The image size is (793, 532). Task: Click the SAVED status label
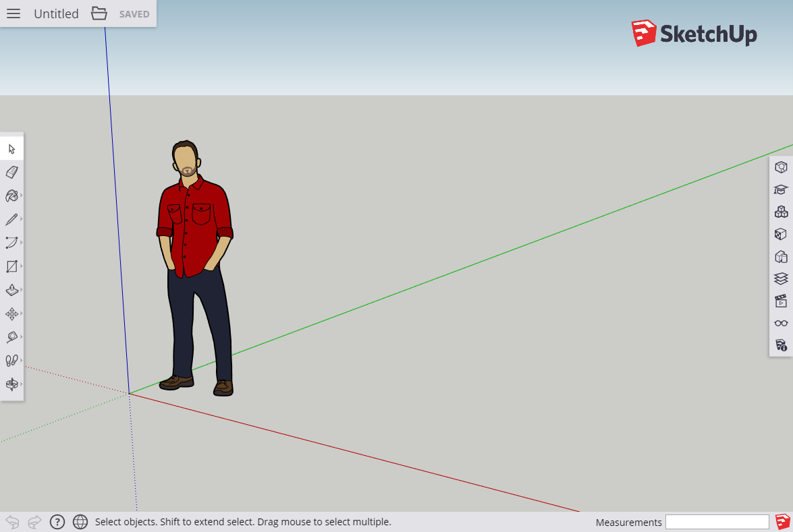pyautogui.click(x=134, y=14)
